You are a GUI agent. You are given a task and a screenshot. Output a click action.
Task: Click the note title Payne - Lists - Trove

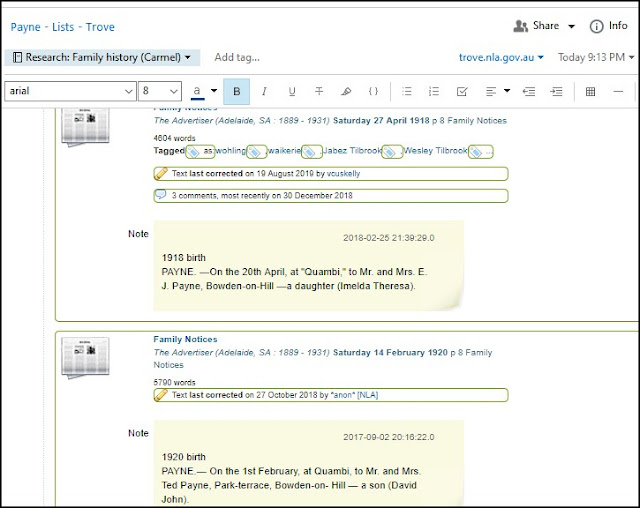pyautogui.click(x=62, y=27)
